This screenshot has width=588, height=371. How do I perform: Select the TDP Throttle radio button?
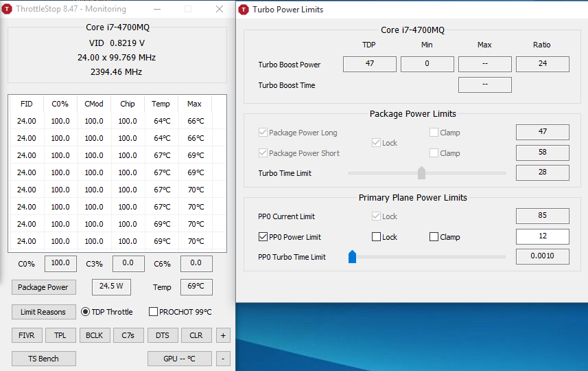click(x=86, y=312)
